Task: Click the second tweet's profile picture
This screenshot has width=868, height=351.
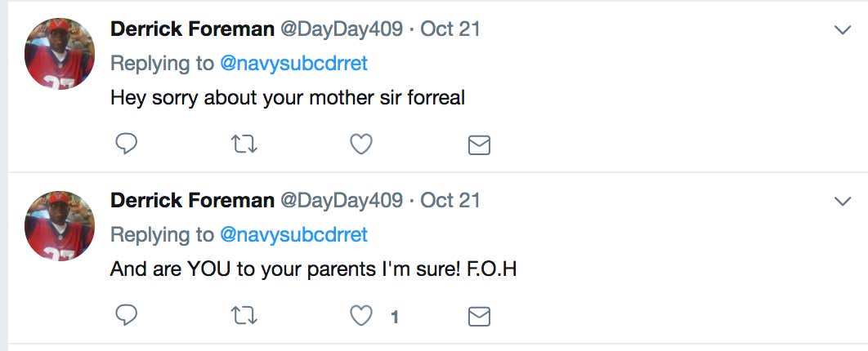Action: coord(59,225)
